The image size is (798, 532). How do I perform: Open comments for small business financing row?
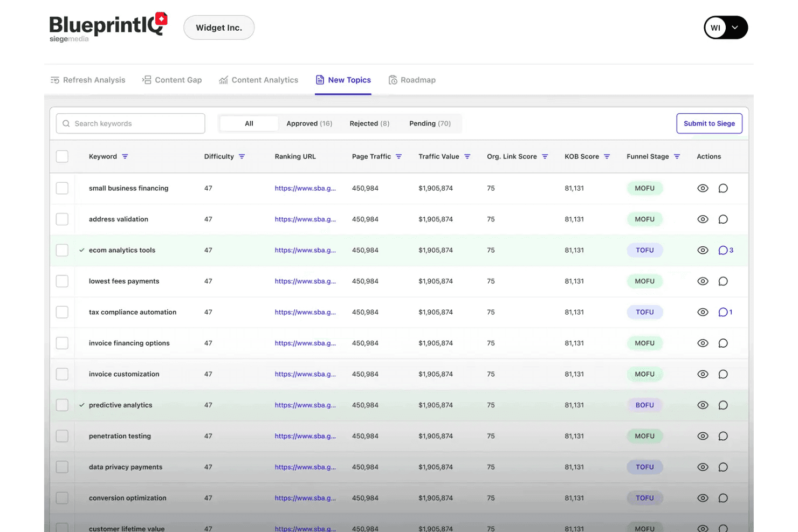[x=723, y=188]
